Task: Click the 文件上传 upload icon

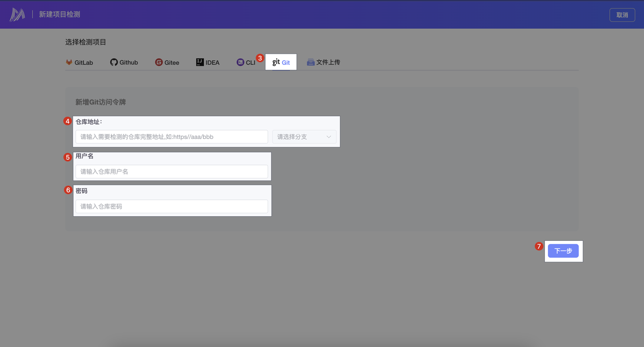Action: [x=310, y=62]
